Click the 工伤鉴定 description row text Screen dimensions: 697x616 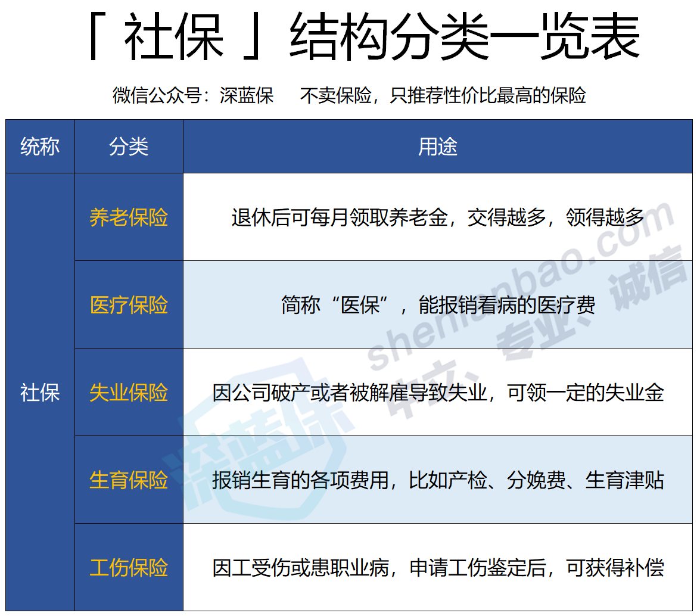click(x=438, y=569)
